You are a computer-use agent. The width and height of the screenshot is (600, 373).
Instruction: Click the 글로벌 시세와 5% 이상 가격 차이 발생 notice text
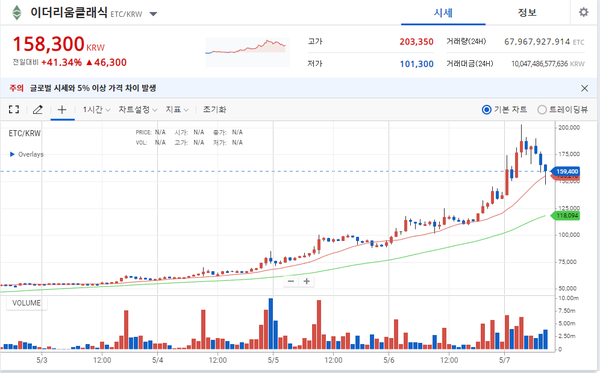point(93,88)
